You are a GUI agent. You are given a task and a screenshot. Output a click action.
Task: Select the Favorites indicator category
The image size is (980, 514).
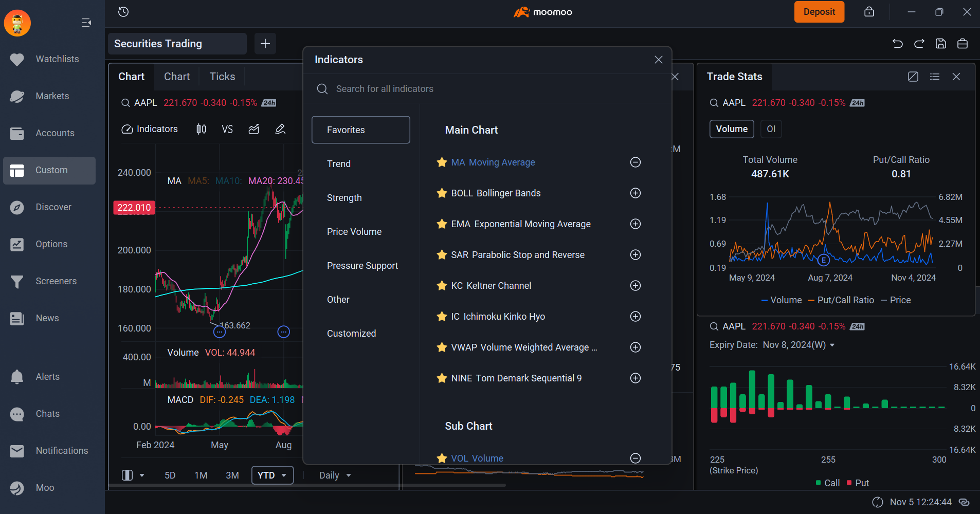pos(361,130)
